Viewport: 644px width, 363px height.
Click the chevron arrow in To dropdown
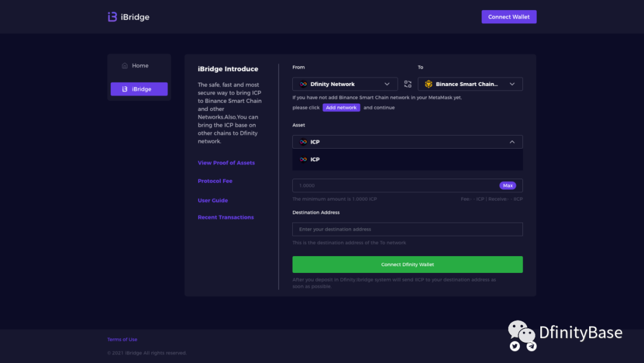pos(512,84)
